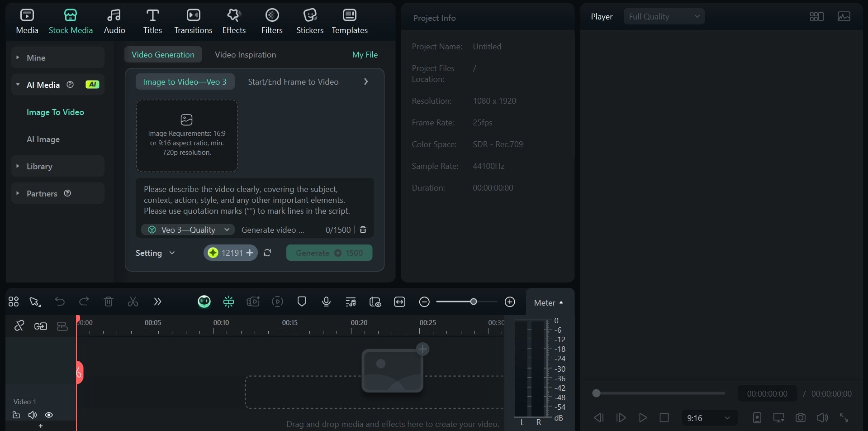Screen dimensions: 868x431
Task: Expand the Setting options
Action: click(155, 253)
